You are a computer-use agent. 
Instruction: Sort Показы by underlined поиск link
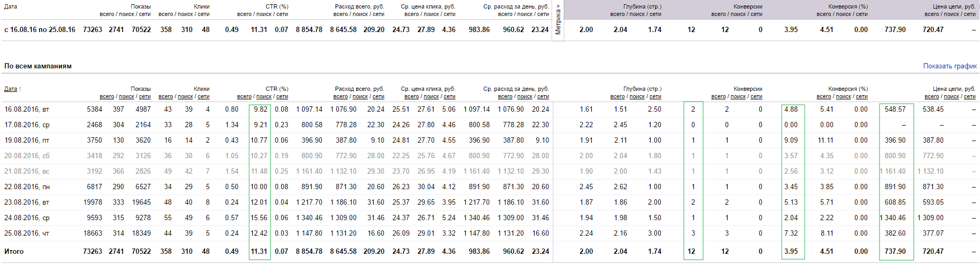[127, 97]
